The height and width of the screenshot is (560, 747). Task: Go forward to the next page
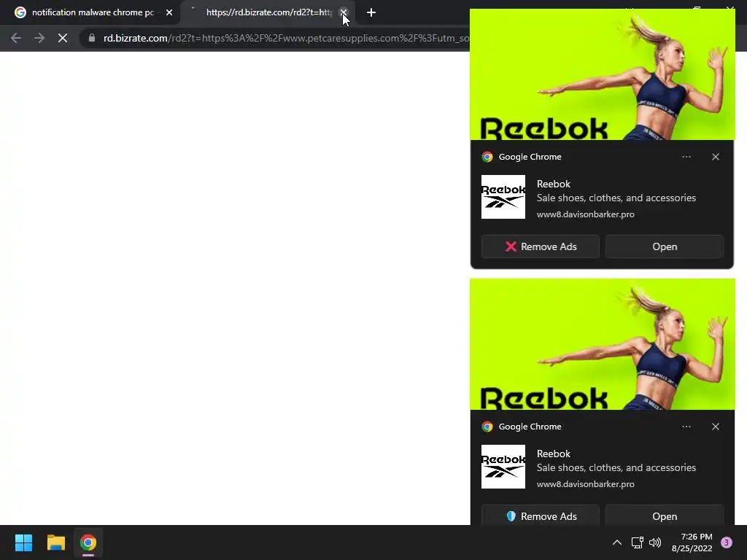(x=39, y=38)
